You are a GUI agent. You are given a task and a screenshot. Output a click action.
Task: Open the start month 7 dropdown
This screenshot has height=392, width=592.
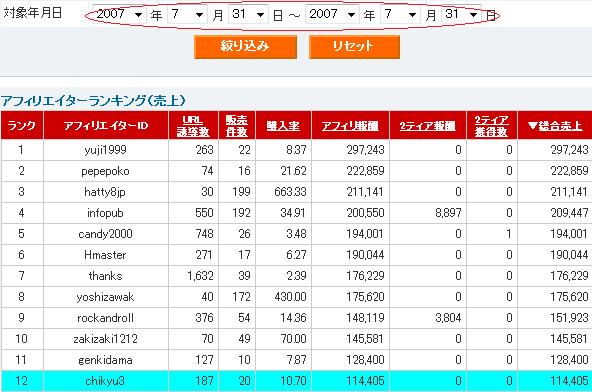(x=187, y=15)
